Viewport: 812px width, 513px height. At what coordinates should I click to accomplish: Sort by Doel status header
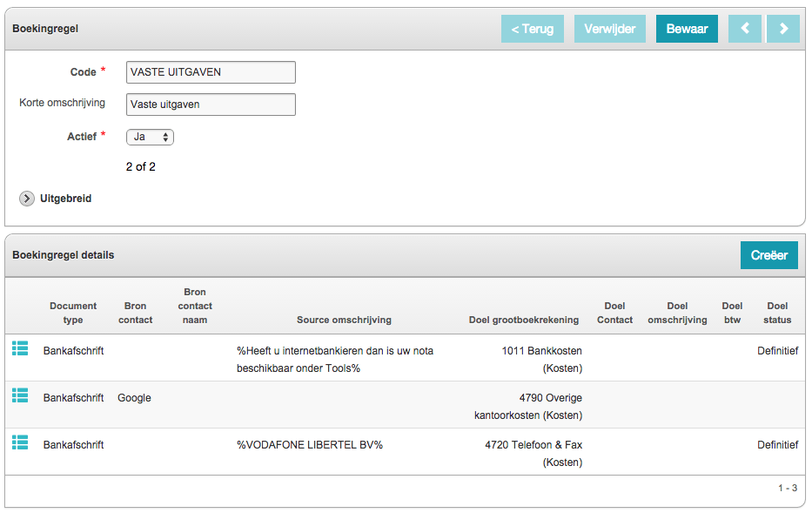click(x=777, y=313)
